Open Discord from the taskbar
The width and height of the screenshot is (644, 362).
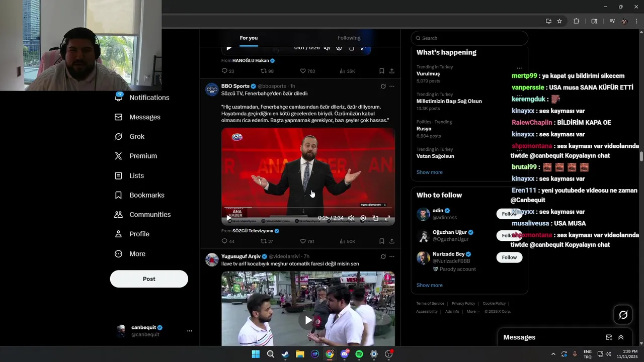344,354
